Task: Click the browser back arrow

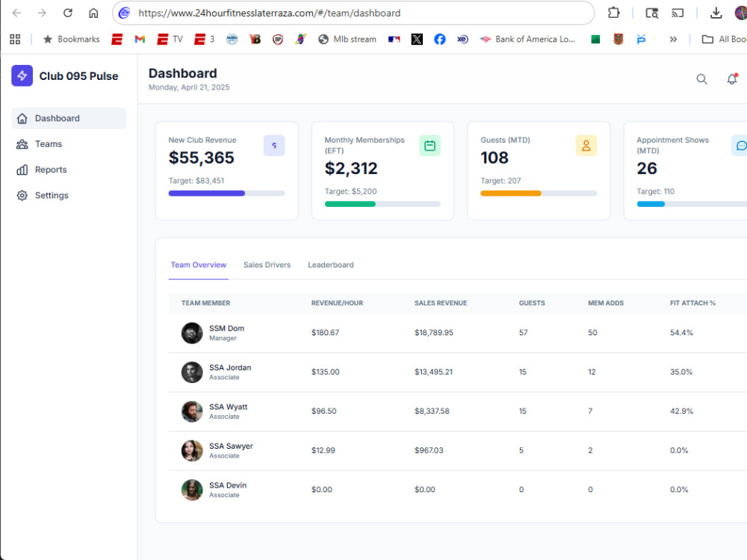Action: click(16, 13)
